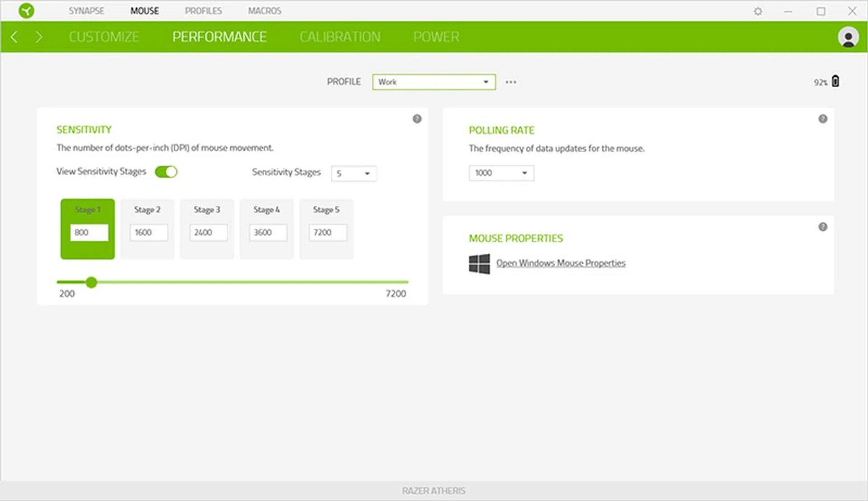Click the user account avatar icon
The image size is (868, 501).
point(848,37)
